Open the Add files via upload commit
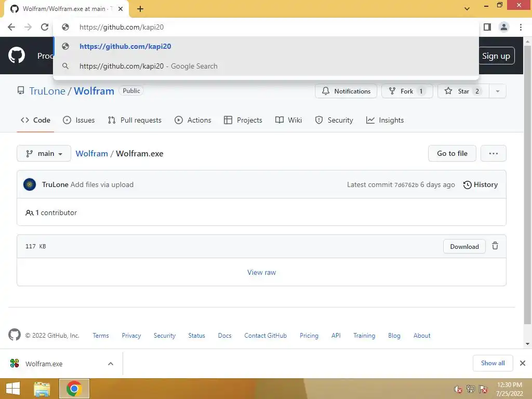This screenshot has height=399, width=532. [x=102, y=184]
